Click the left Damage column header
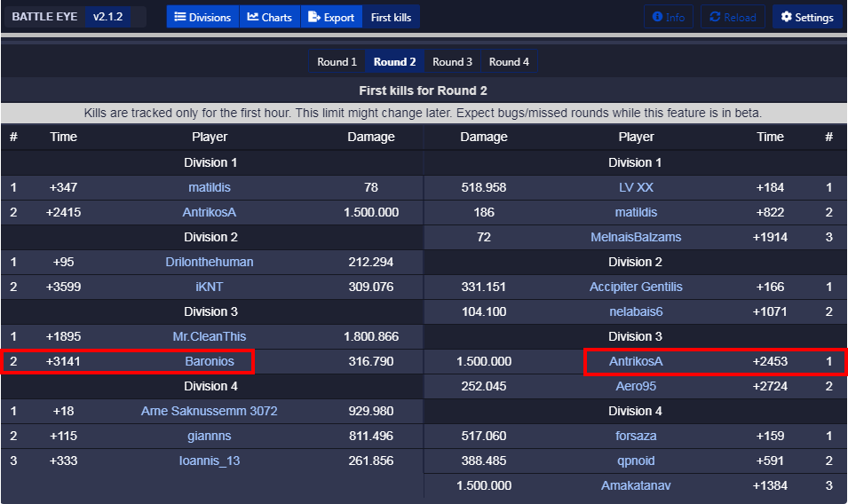Viewport: 848px width, 504px height. pos(371,138)
